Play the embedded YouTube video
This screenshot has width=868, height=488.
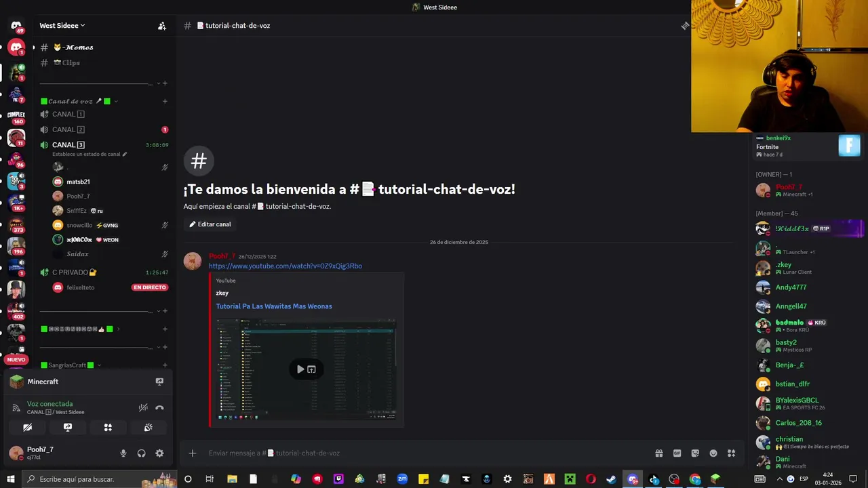[300, 369]
